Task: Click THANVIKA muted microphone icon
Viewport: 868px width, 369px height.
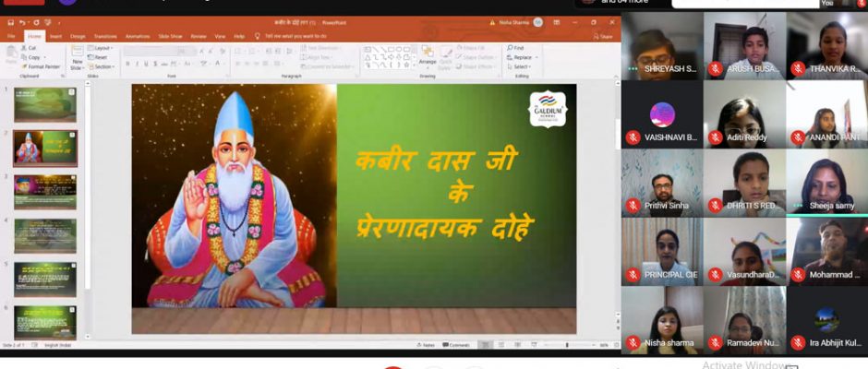Action: tap(798, 69)
